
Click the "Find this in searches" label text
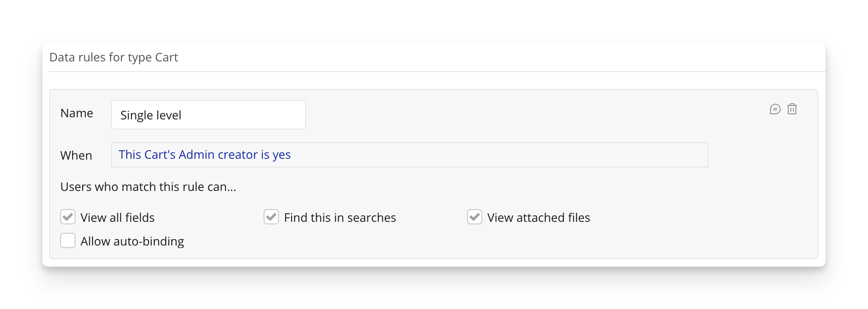340,218
